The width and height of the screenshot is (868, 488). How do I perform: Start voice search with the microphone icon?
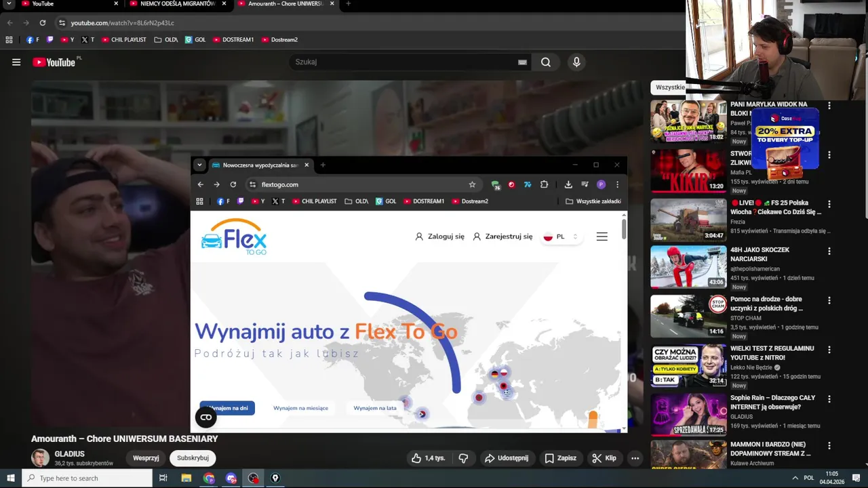[576, 62]
